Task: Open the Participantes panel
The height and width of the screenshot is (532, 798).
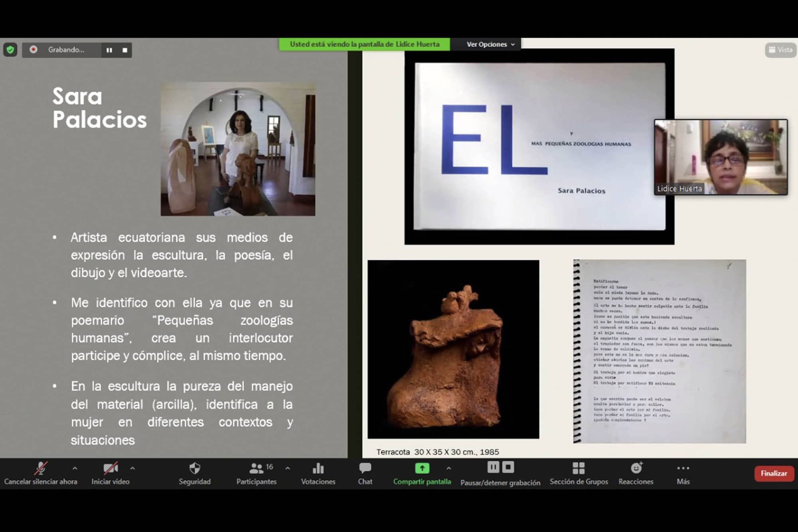Action: [x=257, y=473]
